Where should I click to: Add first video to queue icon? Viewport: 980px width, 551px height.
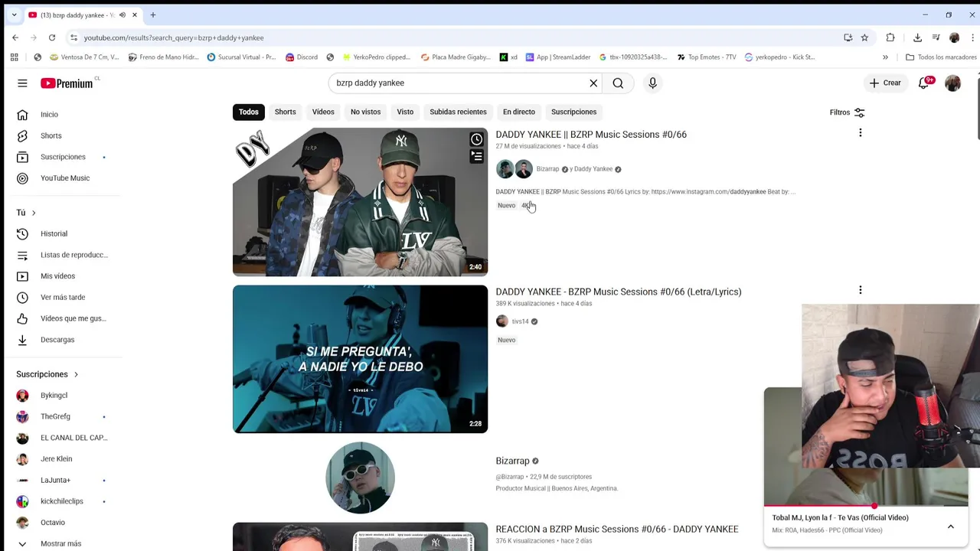pyautogui.click(x=476, y=156)
